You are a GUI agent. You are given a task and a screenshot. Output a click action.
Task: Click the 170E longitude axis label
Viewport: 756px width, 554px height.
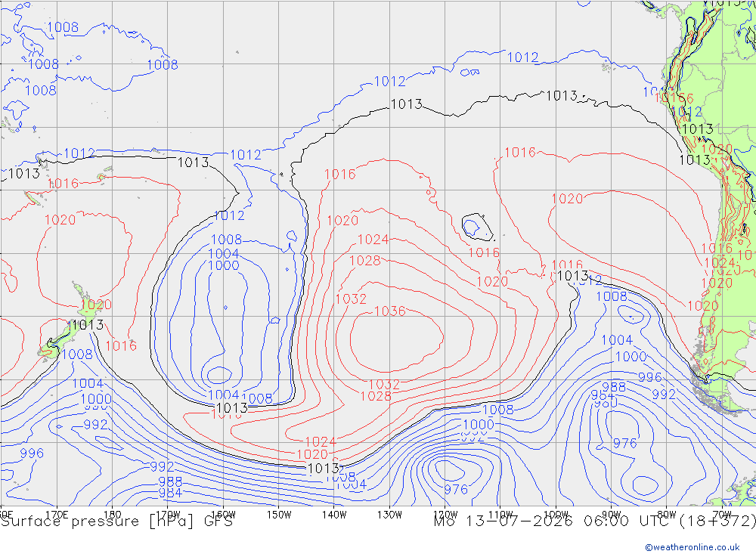[57, 515]
